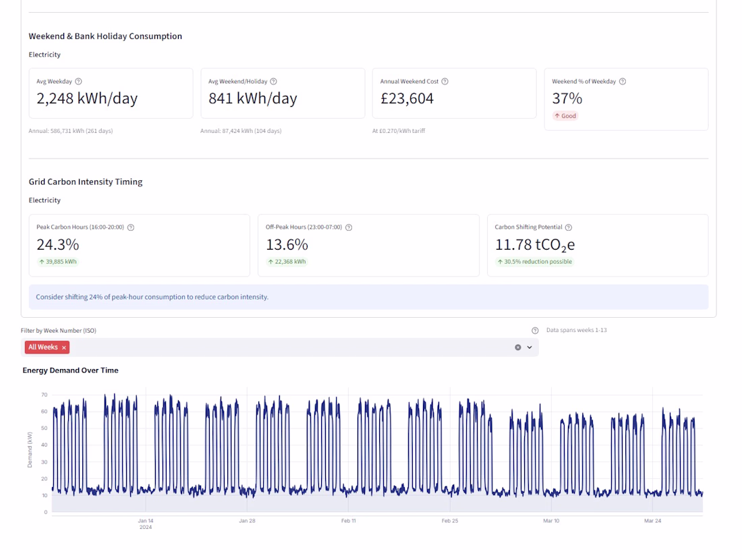The image size is (742, 560).
Task: Click the Feb 25 axis label
Action: [x=449, y=521]
